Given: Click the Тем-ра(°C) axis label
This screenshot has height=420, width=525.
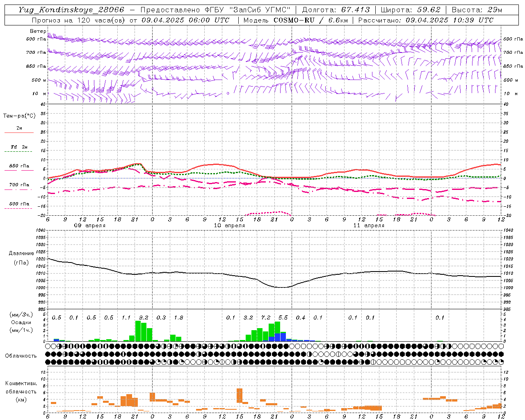Looking at the screenshot, I should (x=19, y=116).
